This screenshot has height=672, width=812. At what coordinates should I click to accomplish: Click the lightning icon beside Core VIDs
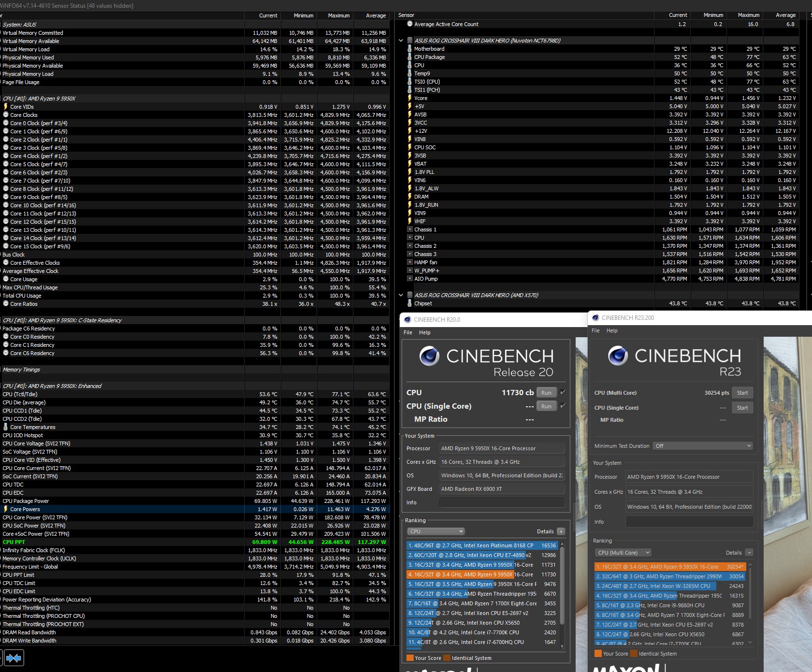point(6,107)
